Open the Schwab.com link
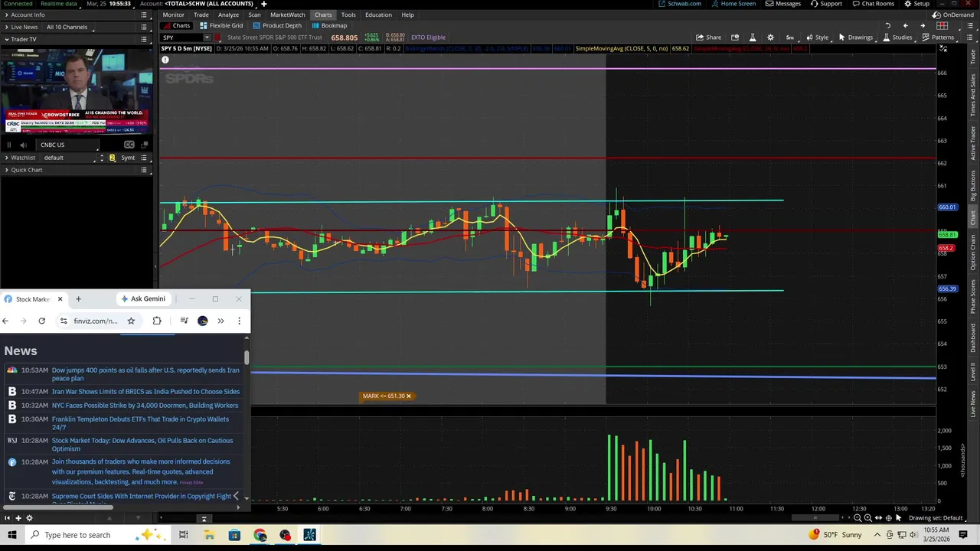 (x=679, y=4)
